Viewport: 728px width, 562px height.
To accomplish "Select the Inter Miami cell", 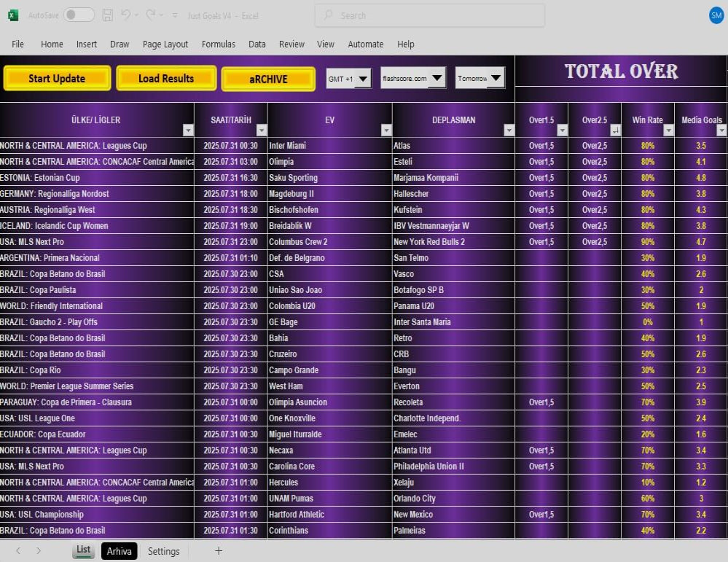I will [329, 145].
